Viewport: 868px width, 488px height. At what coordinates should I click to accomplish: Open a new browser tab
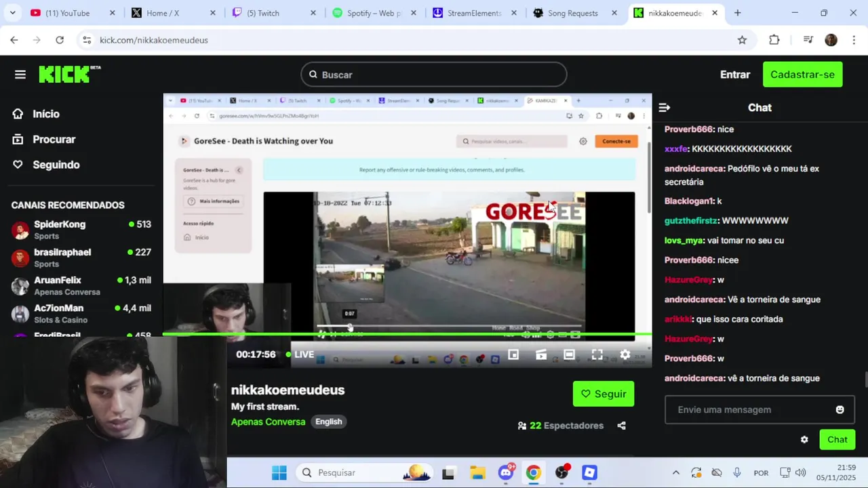point(737,13)
